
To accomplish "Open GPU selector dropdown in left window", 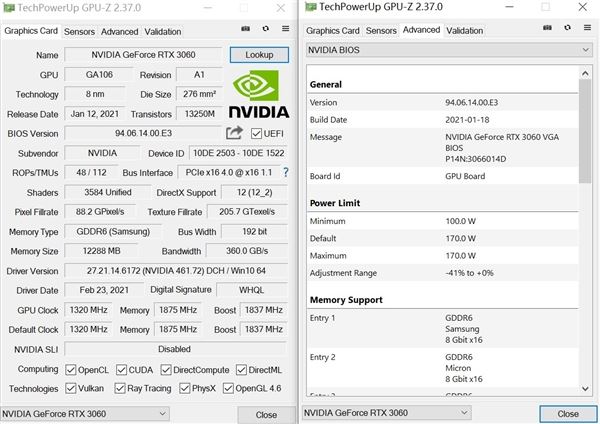I will coord(85,414).
